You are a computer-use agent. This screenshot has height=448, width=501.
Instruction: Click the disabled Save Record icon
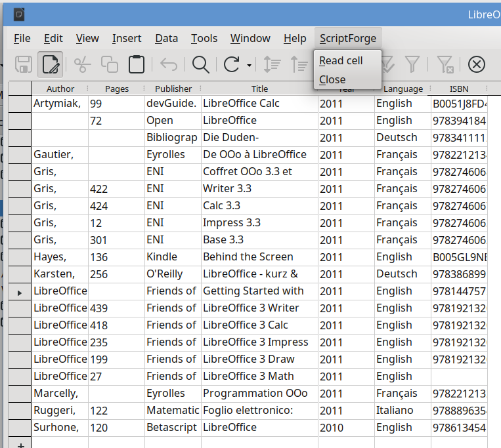click(x=24, y=64)
